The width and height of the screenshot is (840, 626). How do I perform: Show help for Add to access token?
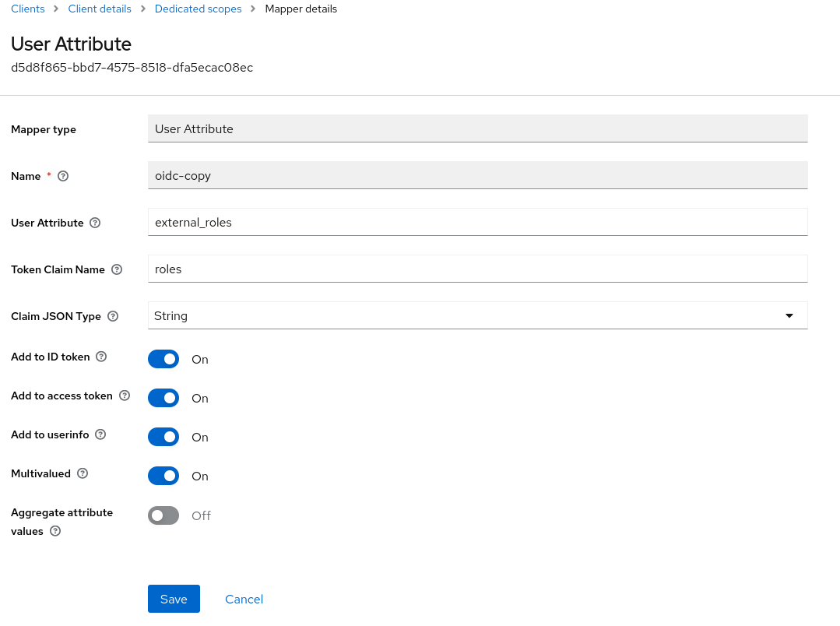[125, 396]
